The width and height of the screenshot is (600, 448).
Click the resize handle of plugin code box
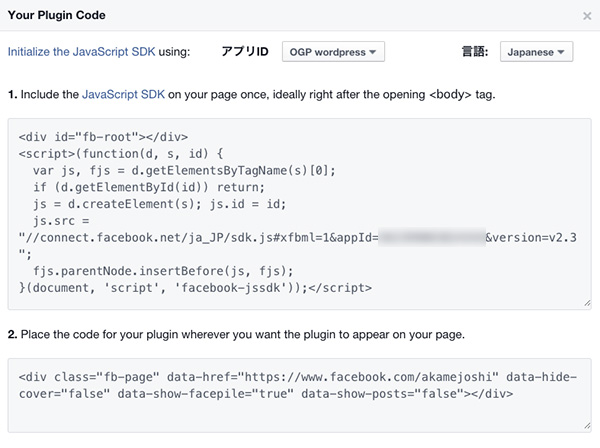pos(587,426)
